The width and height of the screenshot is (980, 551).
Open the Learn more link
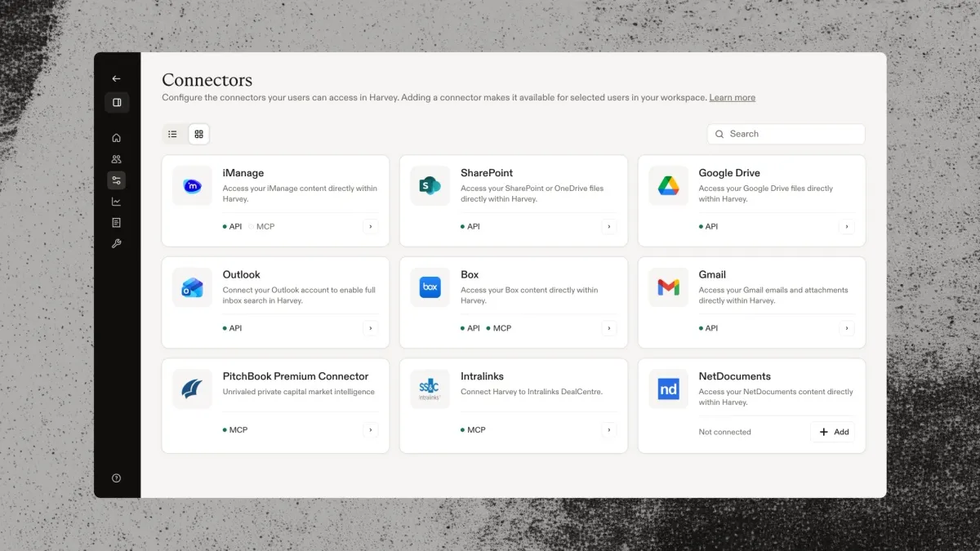click(732, 98)
